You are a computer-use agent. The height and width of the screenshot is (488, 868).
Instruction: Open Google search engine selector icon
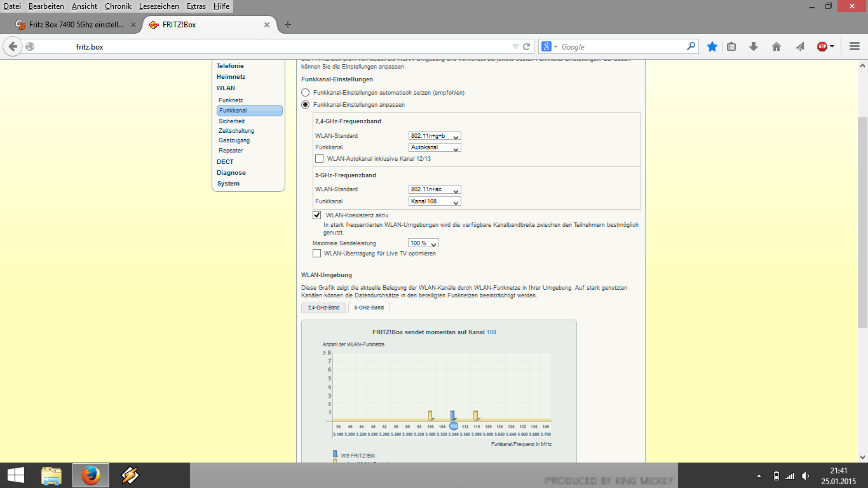[x=549, y=46]
